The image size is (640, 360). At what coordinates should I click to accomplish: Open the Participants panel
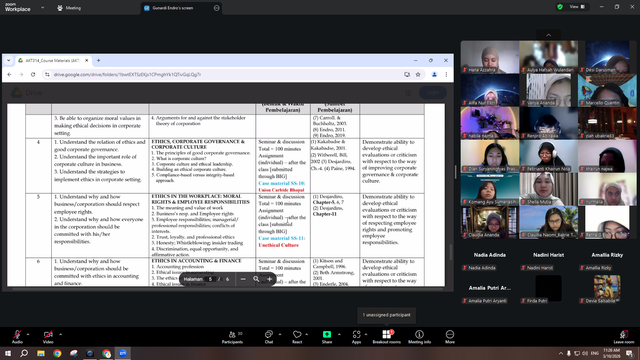(x=232, y=337)
